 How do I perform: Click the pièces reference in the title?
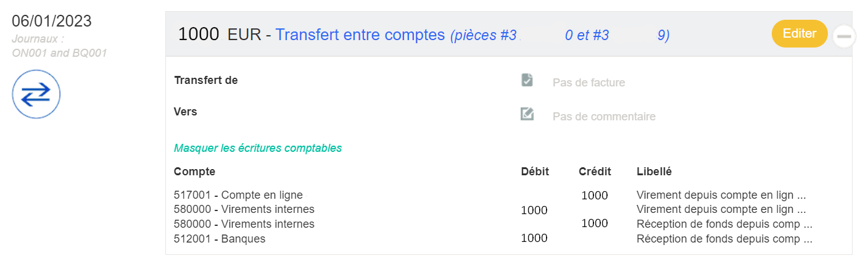(560, 35)
